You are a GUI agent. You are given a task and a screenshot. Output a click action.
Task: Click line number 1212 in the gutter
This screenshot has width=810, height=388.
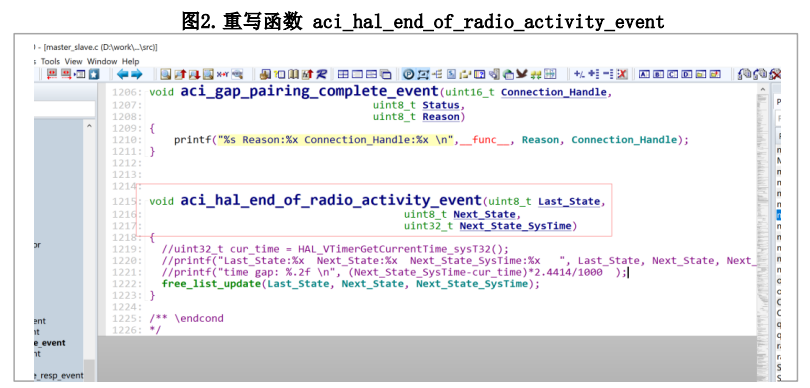click(x=127, y=163)
